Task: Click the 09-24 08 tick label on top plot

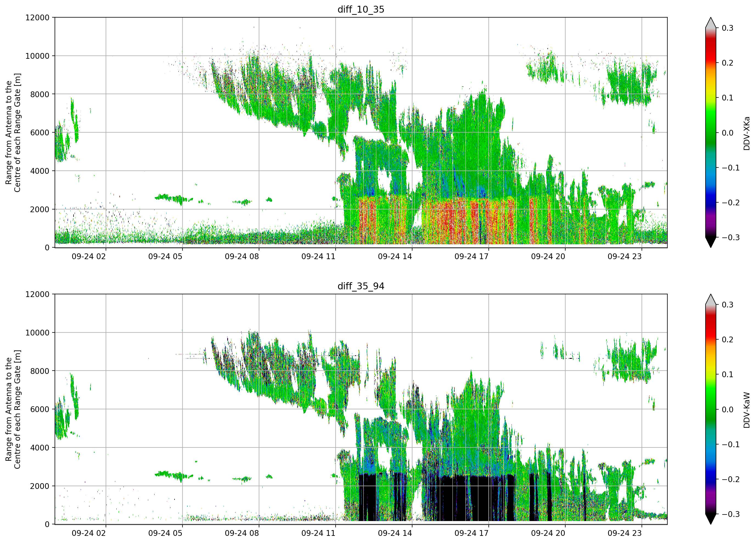Action: (x=242, y=256)
